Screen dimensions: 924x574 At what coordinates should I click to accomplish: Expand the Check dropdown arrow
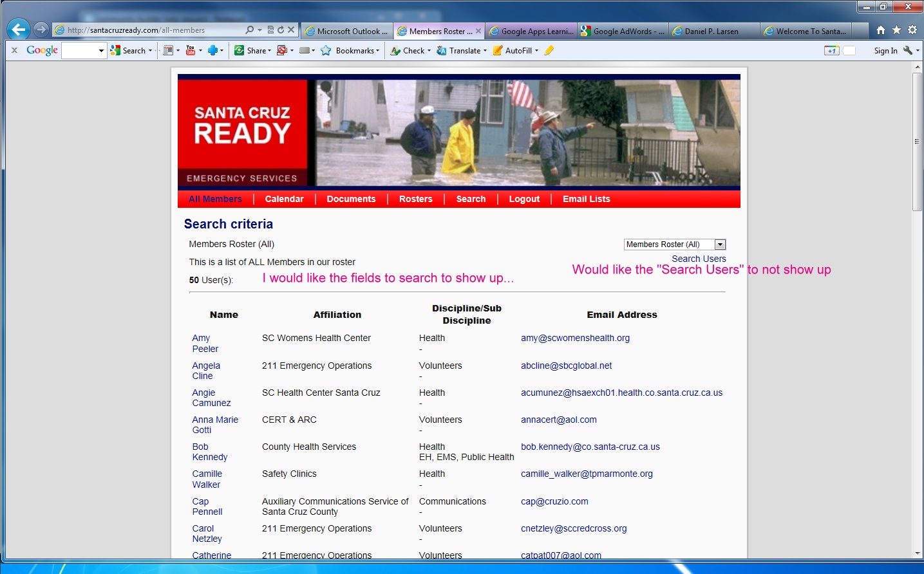pos(429,50)
